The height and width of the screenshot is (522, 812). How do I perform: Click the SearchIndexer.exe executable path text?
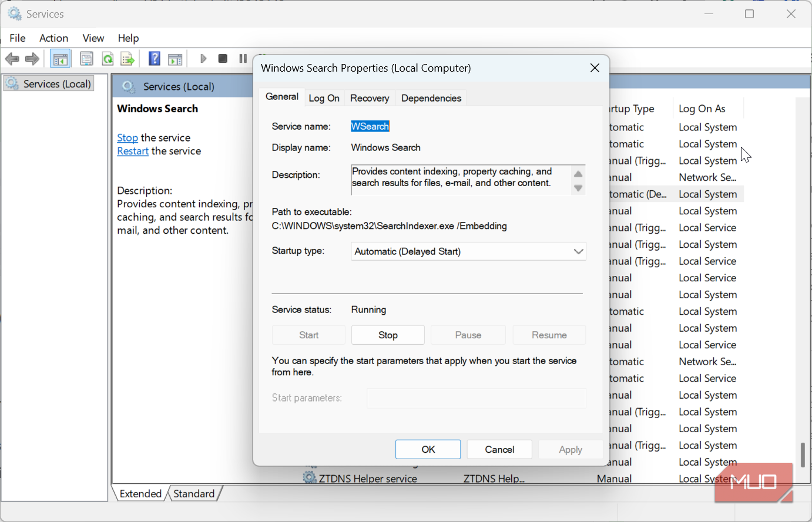click(x=389, y=226)
